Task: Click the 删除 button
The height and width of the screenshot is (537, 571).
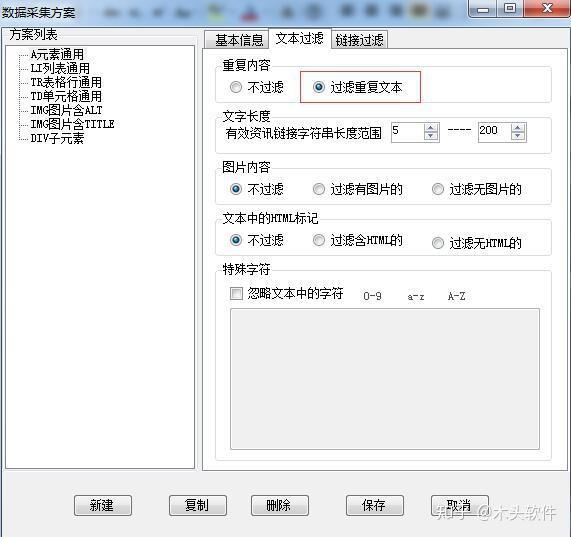Action: (x=280, y=505)
